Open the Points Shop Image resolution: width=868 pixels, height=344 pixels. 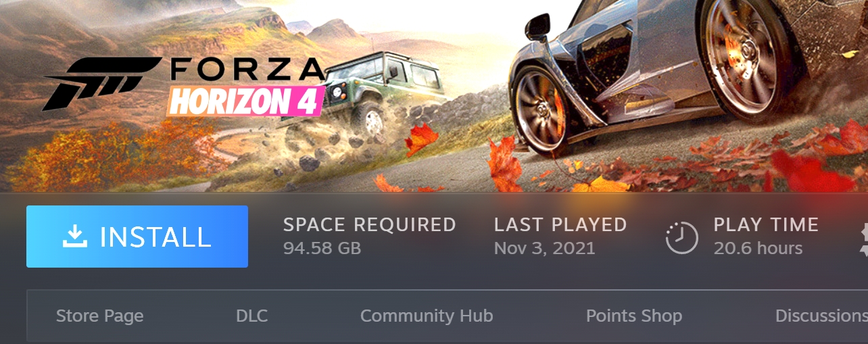[x=634, y=316]
